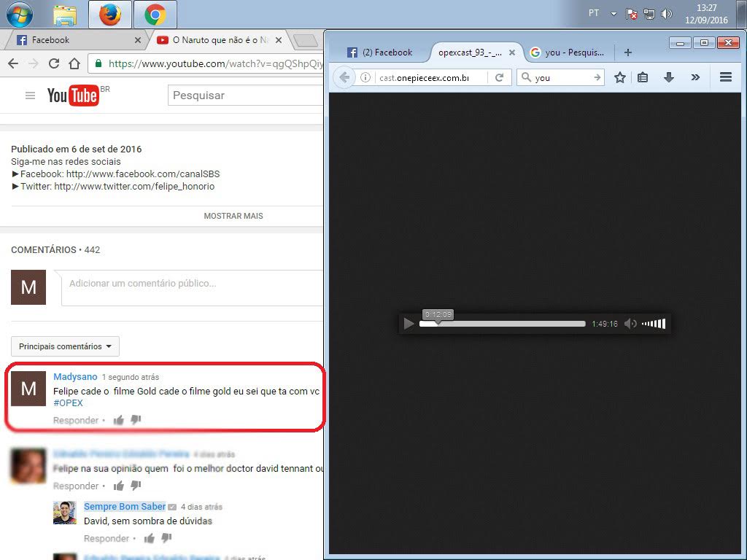Viewport: 747px width, 560px height.
Task: Show hidden system tray icons
Action: click(614, 14)
